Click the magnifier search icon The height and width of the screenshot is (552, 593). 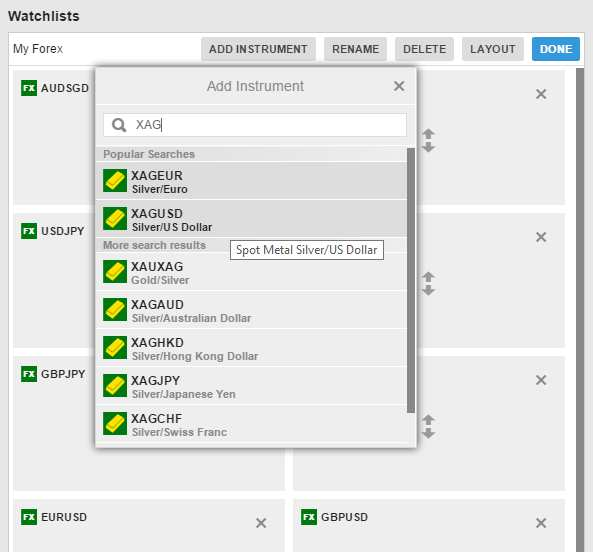pos(119,125)
